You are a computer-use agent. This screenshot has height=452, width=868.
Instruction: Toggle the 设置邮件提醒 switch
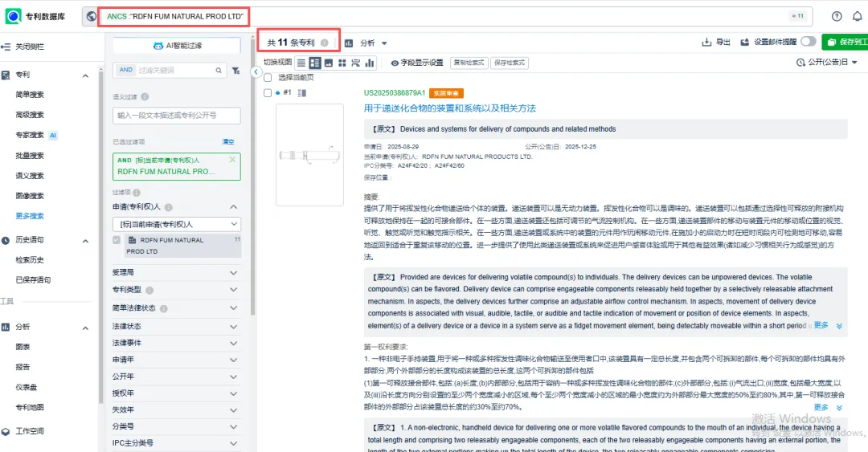coord(807,42)
